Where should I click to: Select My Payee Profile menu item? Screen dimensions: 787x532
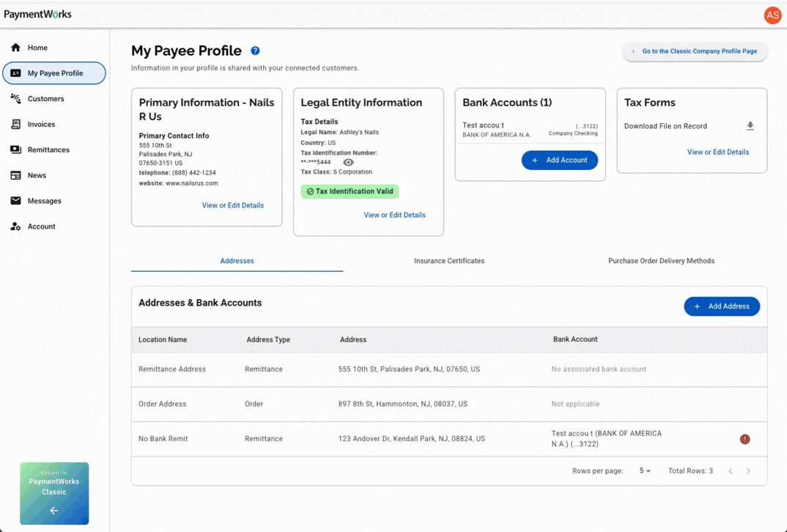pos(54,73)
